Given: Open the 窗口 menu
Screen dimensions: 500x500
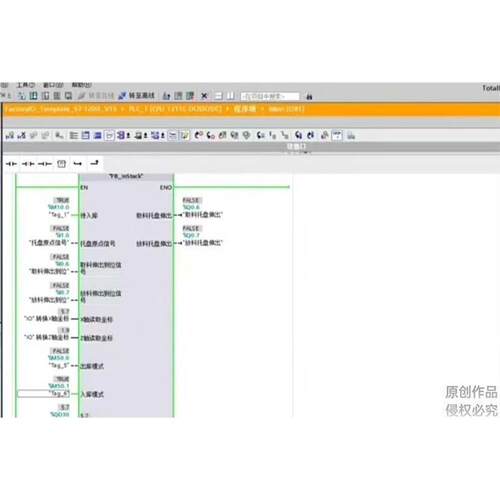Looking at the screenshot, I should pyautogui.click(x=53, y=85).
